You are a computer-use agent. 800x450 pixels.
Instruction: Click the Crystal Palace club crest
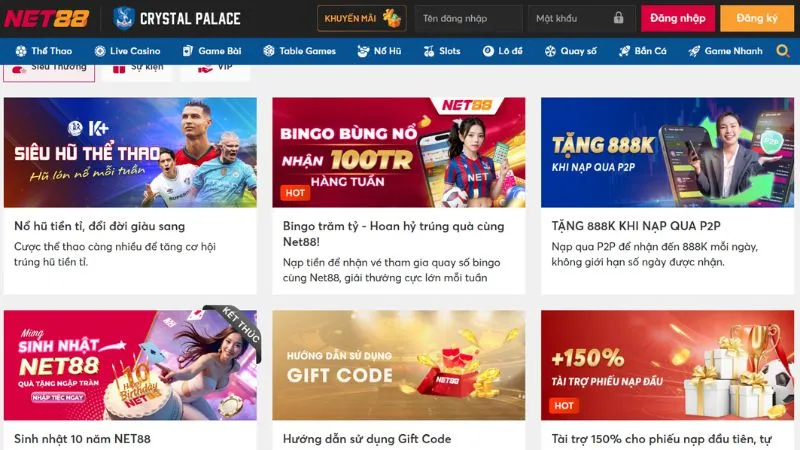tap(123, 18)
